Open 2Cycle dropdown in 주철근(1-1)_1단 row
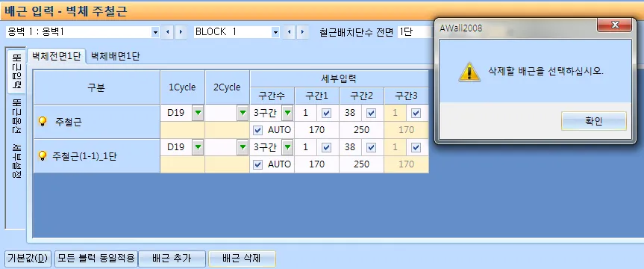Screen dimensions: 644x269 [x=243, y=147]
